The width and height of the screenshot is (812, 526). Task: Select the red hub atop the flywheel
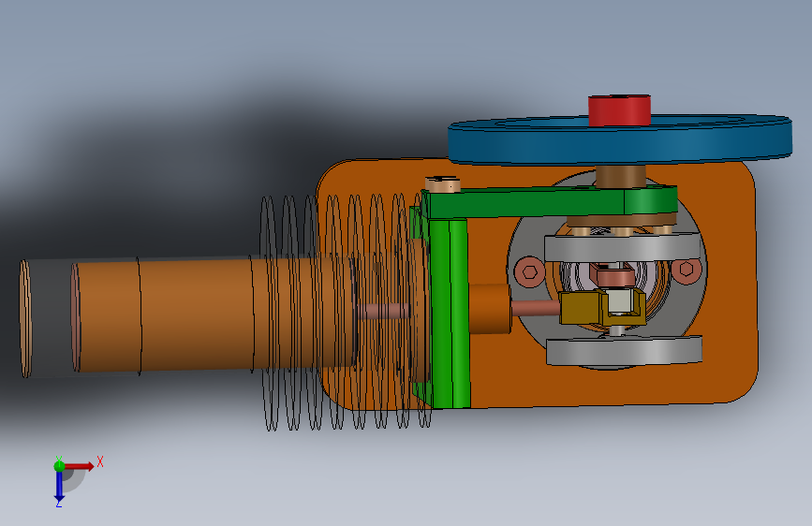[619, 110]
